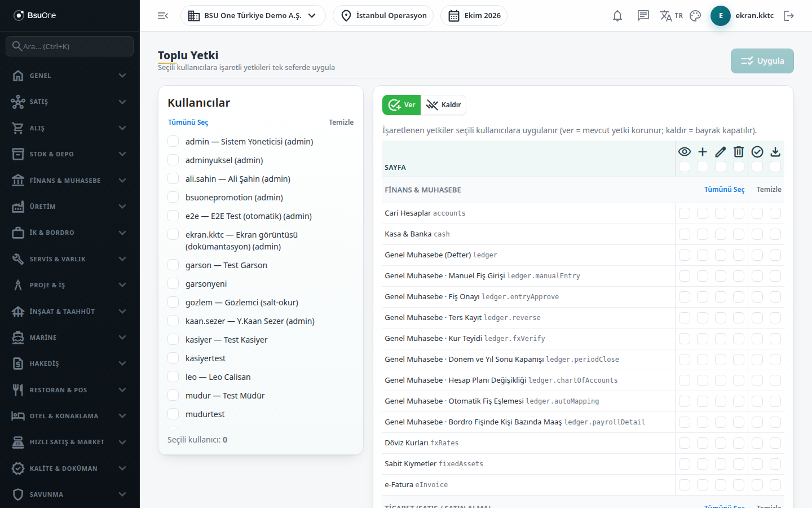
Task: Switch to Kaldır remove mode
Action: pyautogui.click(x=443, y=105)
